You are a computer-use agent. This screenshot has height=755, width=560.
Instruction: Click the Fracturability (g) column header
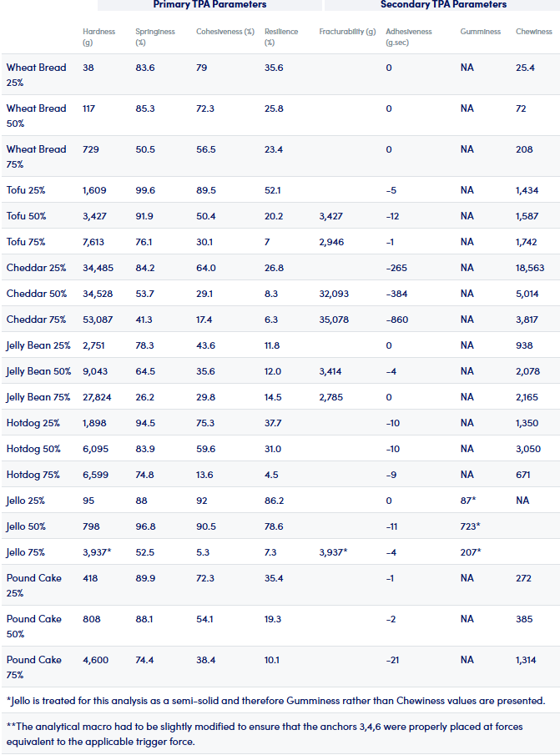(x=347, y=32)
